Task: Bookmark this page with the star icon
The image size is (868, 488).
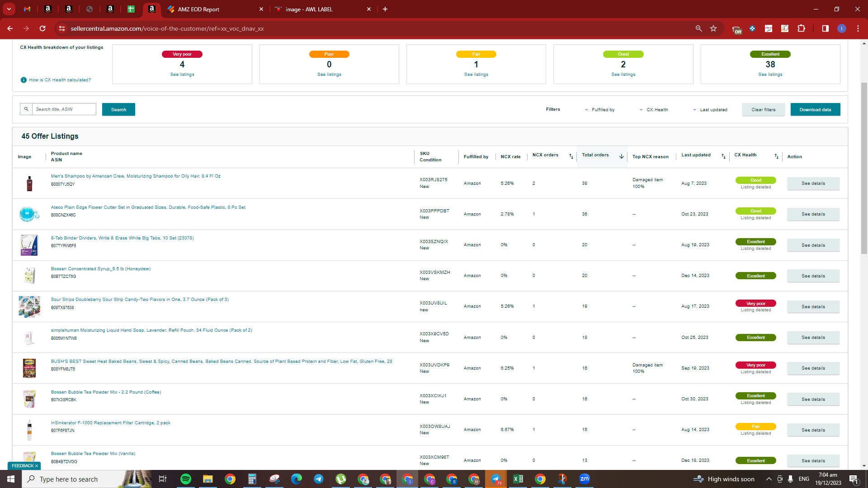Action: 713,28
